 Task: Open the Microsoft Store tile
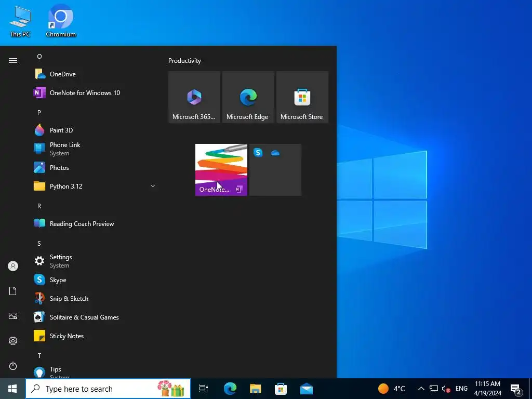pyautogui.click(x=302, y=97)
